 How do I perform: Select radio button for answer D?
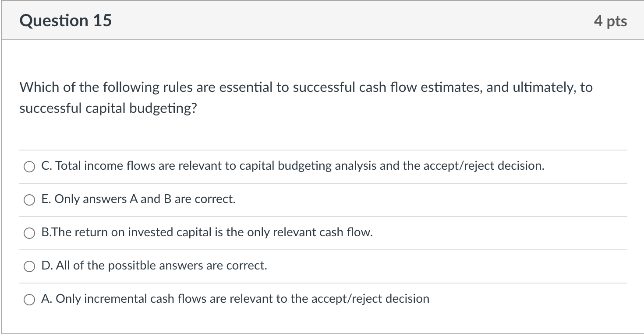pos(29,266)
